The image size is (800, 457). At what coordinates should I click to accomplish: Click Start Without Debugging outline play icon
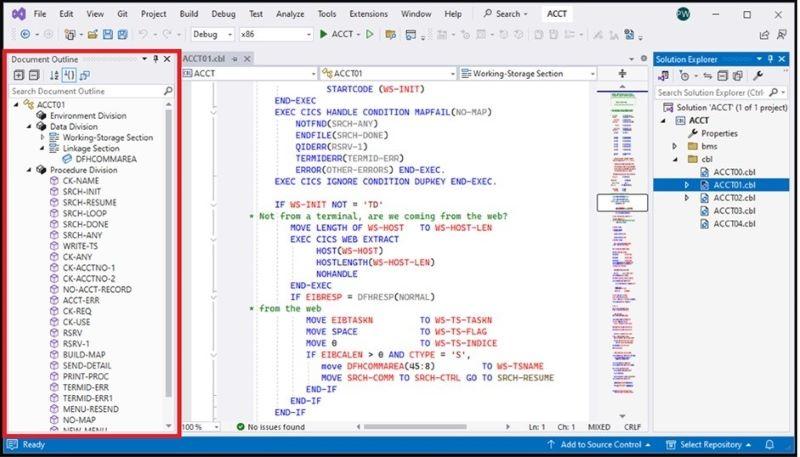pos(370,34)
